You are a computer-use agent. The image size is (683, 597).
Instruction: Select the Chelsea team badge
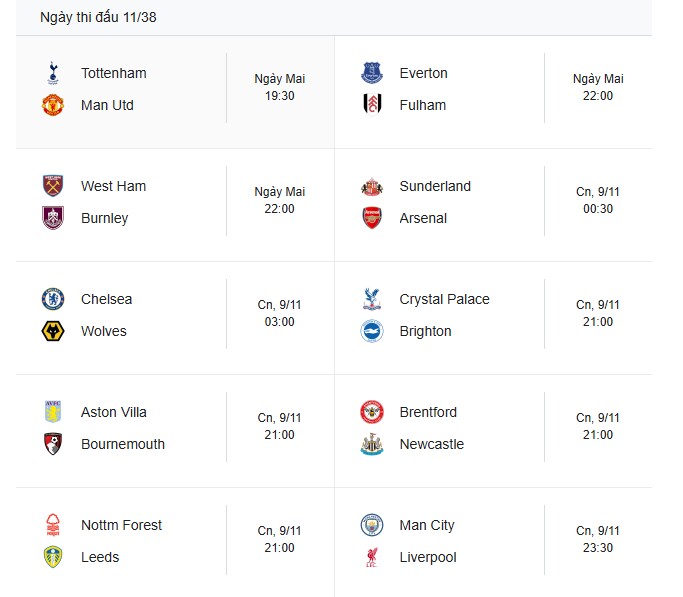point(53,299)
